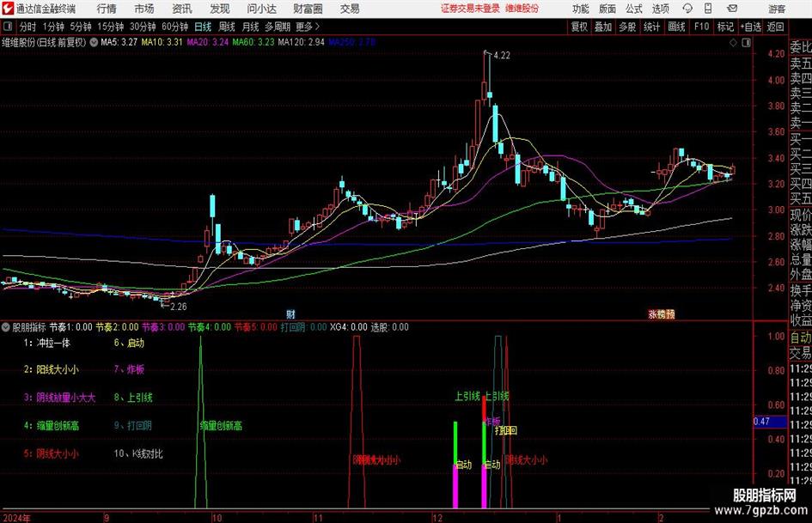Screen dimensions: 812x523
Task: Open the 财富圈 menu
Action: click(x=308, y=9)
